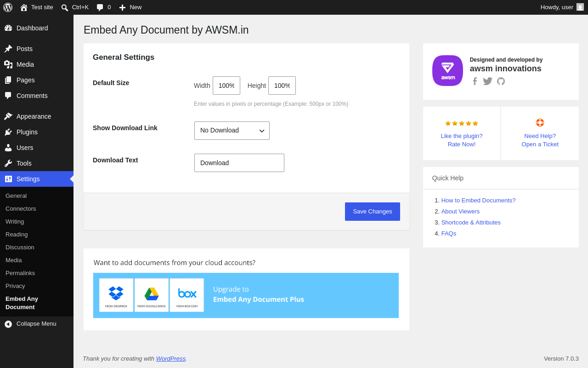Image resolution: width=588 pixels, height=368 pixels.
Task: Click the Plugins plug icon
Action: (8, 132)
